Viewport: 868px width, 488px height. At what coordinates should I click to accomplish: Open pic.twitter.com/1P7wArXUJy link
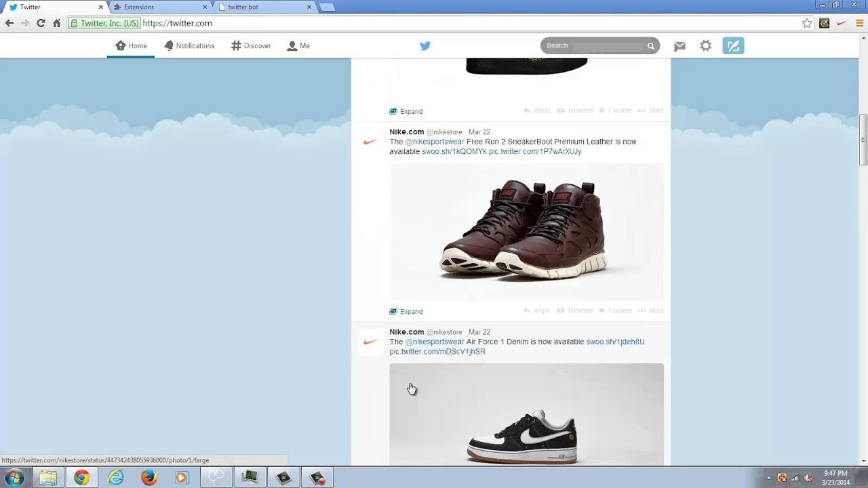(x=535, y=152)
